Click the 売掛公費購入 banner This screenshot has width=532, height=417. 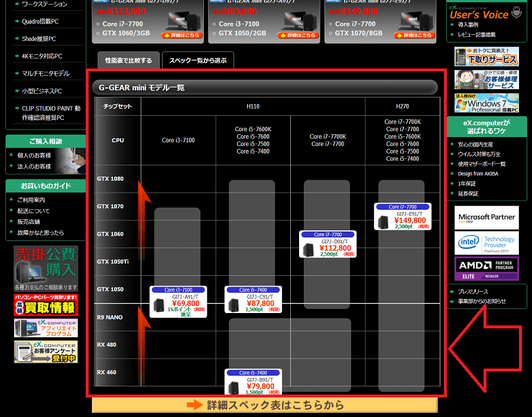(46, 269)
